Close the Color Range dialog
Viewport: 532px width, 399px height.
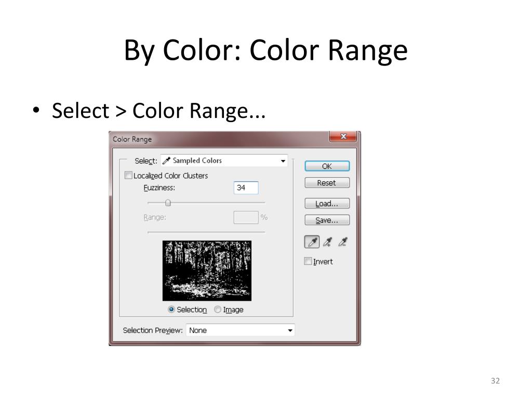click(343, 137)
